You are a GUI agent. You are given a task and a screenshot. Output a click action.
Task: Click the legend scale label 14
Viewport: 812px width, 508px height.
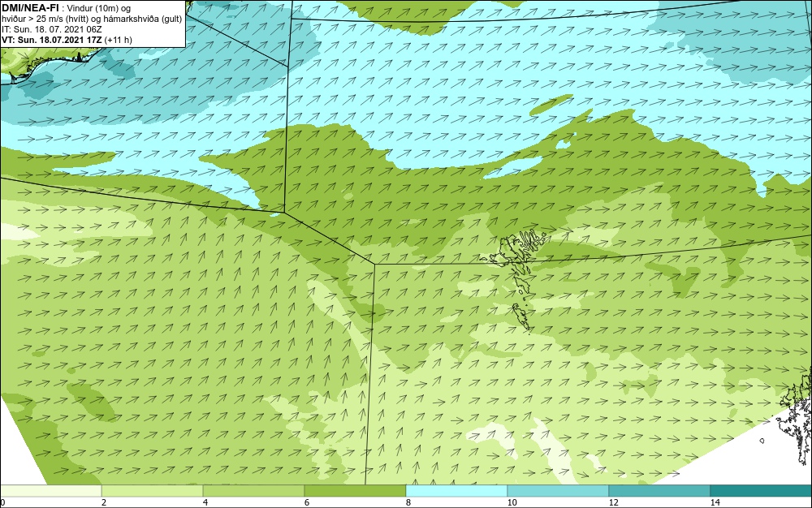pos(715,502)
